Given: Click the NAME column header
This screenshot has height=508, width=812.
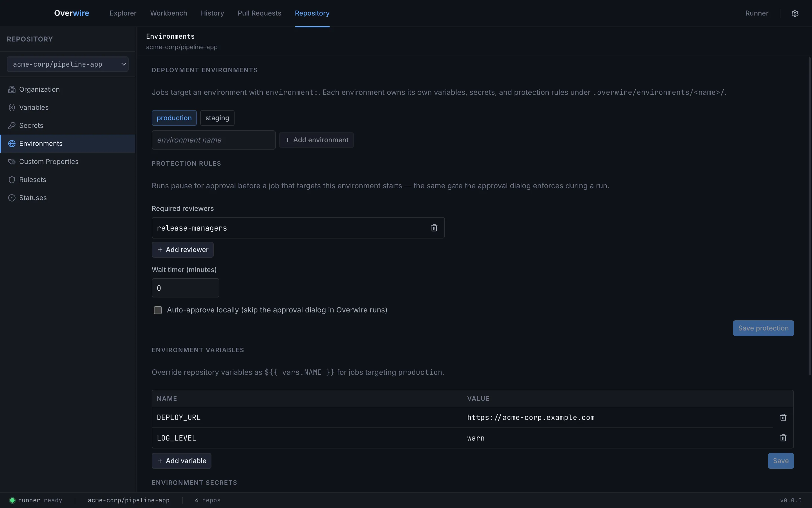Looking at the screenshot, I should pyautogui.click(x=167, y=398).
